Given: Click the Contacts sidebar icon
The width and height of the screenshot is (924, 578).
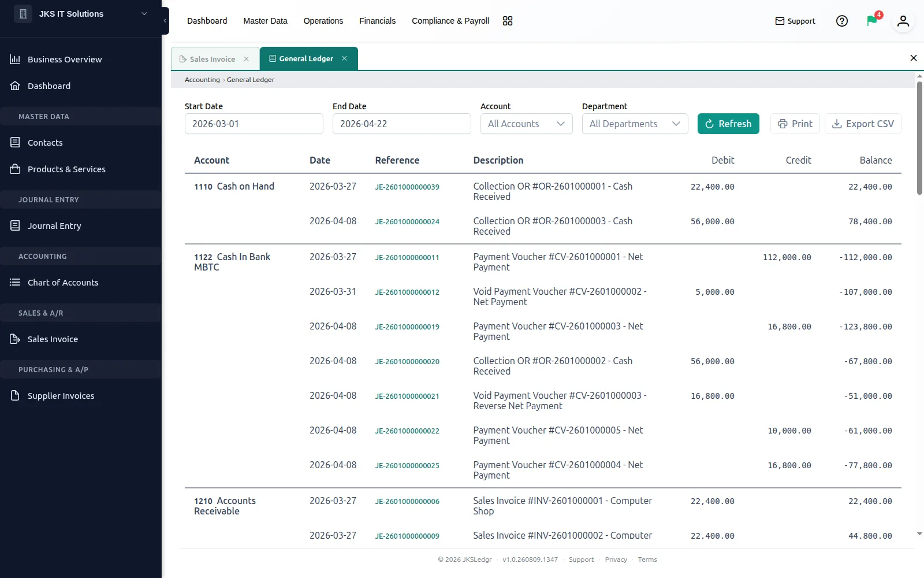Looking at the screenshot, I should [x=16, y=142].
